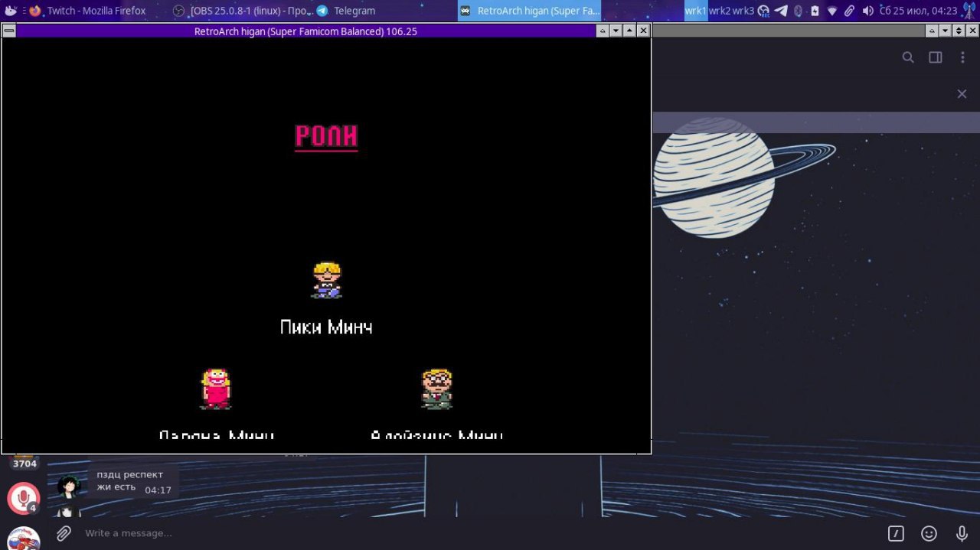Screen dimensions: 980x550
Task: Switch to the wrk3 workspace
Action: (x=743, y=11)
